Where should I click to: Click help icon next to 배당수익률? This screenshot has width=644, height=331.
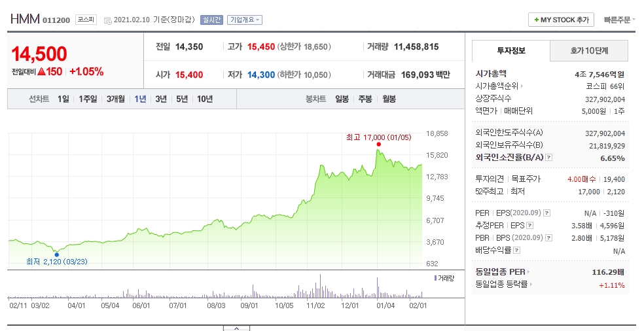coord(516,250)
